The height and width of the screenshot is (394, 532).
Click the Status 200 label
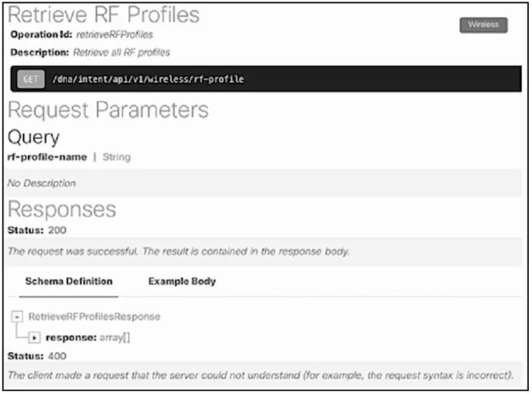click(x=37, y=230)
